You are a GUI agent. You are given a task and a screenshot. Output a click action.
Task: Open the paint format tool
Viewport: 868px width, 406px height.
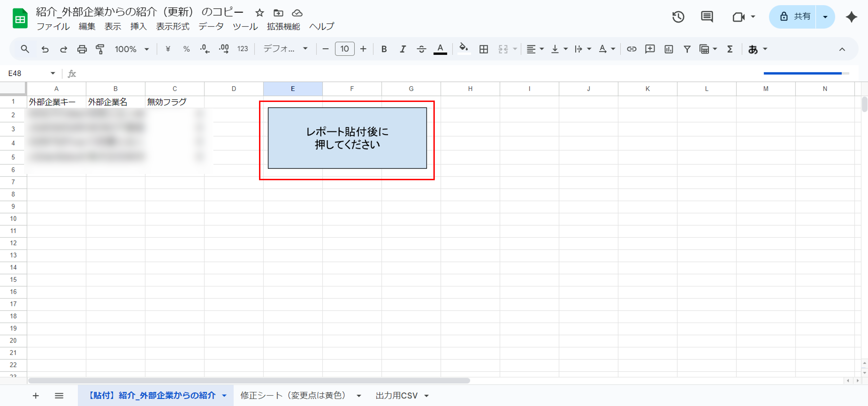pyautogui.click(x=100, y=49)
